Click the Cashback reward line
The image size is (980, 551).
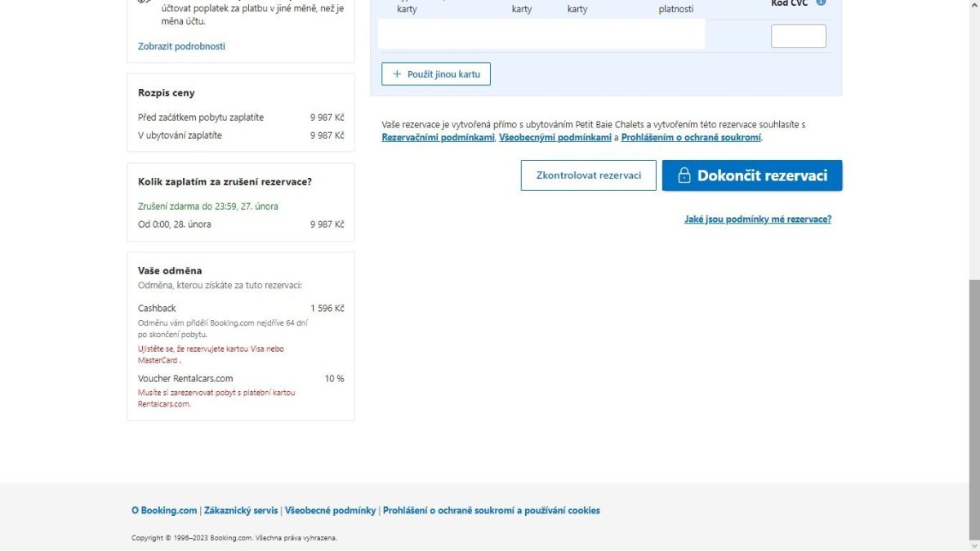[x=157, y=309]
